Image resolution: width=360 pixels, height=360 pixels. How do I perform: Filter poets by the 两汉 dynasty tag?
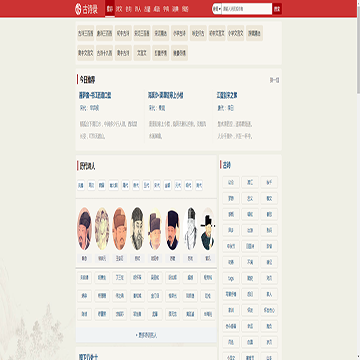[x=91, y=185]
